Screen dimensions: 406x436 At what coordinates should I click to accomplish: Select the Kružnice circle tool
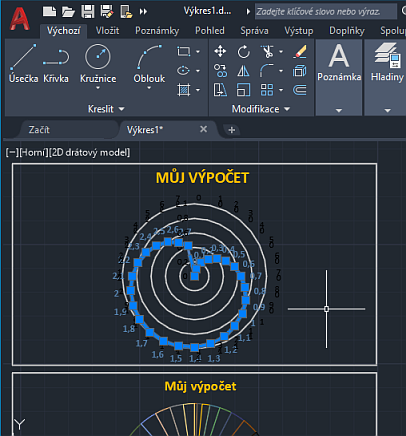click(98, 63)
